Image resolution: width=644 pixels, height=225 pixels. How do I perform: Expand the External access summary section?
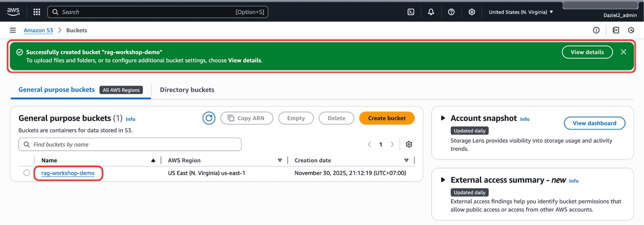[443, 179]
